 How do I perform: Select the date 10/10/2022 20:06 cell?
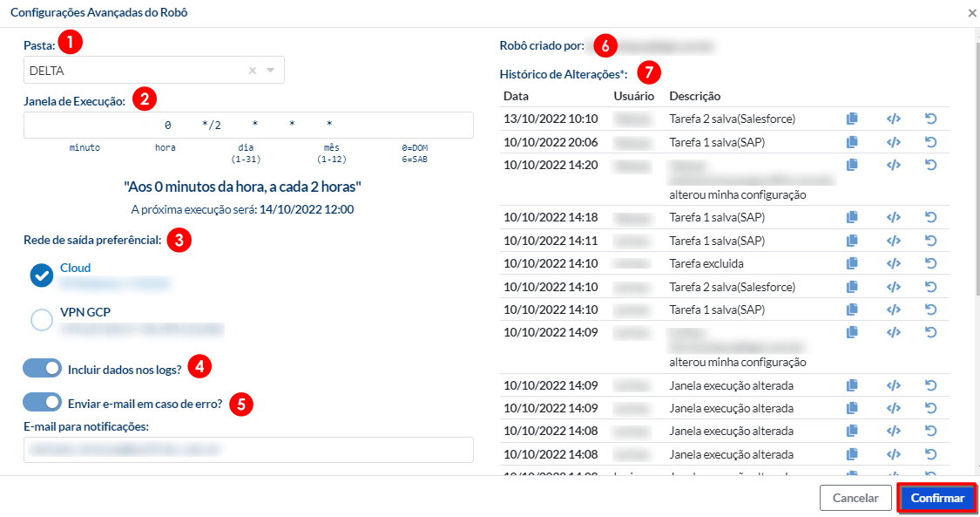point(551,142)
